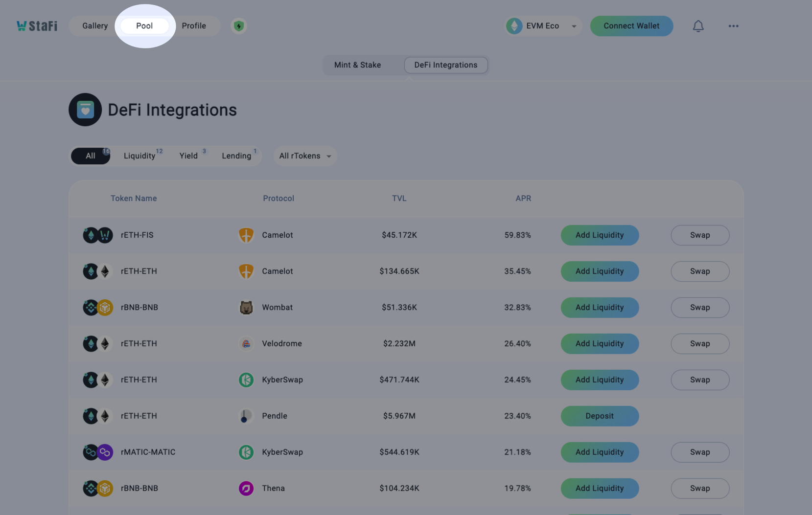Open the notifications bell

point(698,26)
